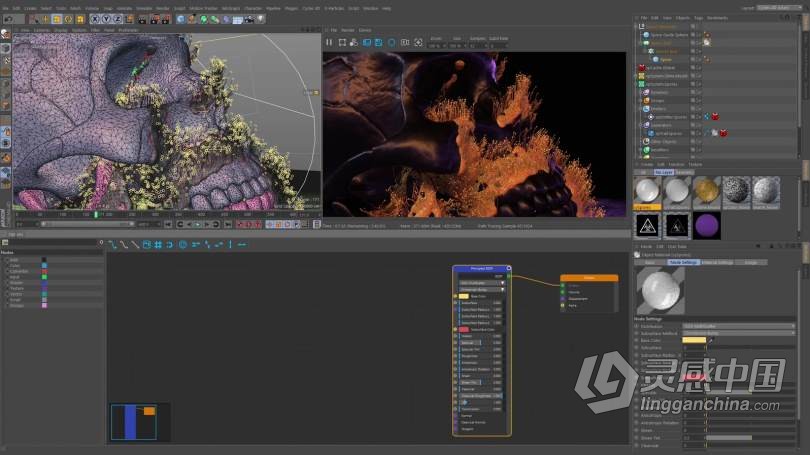Open the Render Settings icon
The width and height of the screenshot is (810, 455).
click(x=166, y=19)
